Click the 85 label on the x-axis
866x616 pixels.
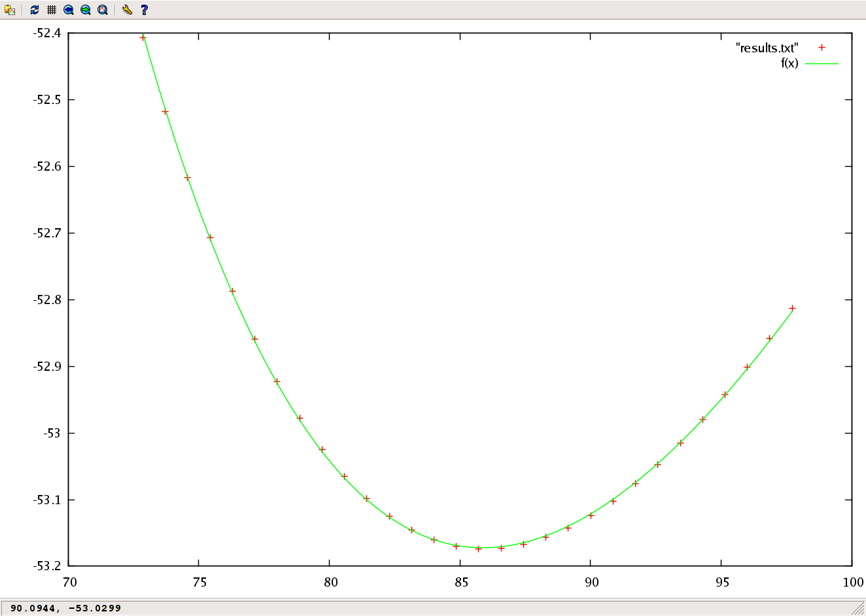(x=461, y=583)
